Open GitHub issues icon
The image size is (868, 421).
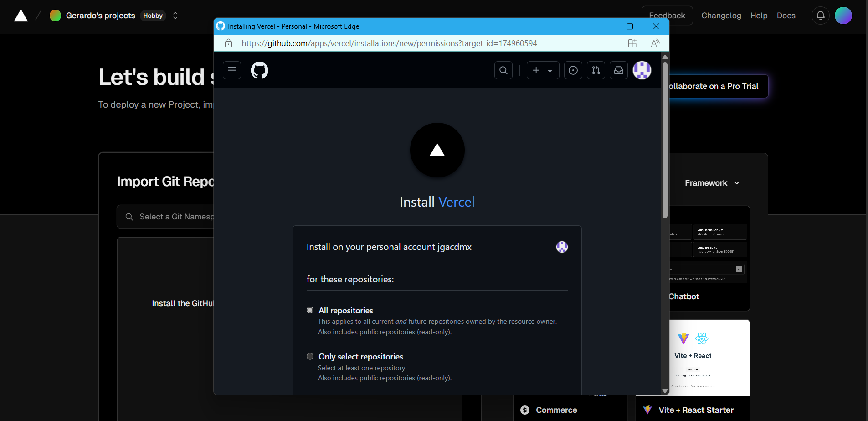[x=573, y=70]
